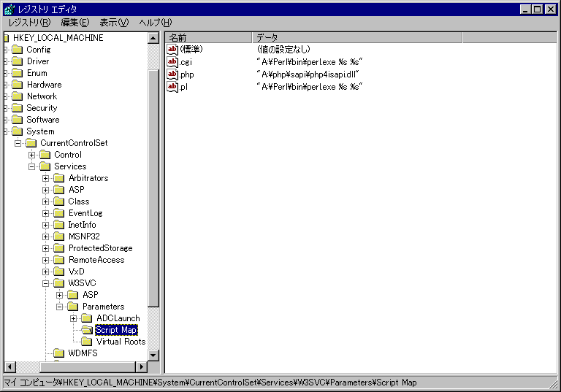This screenshot has width=561, height=392.
Task: Click the string icon of .php value
Action: coord(172,74)
